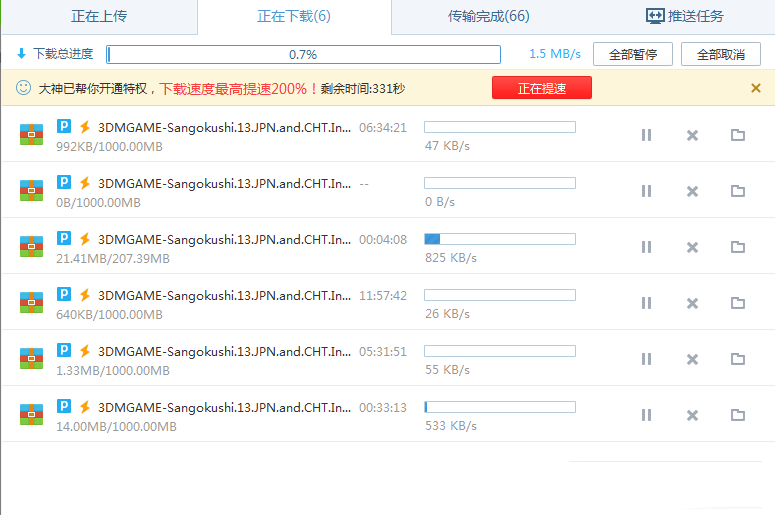Click the progress bar of the 55 KB/s download

pos(500,351)
